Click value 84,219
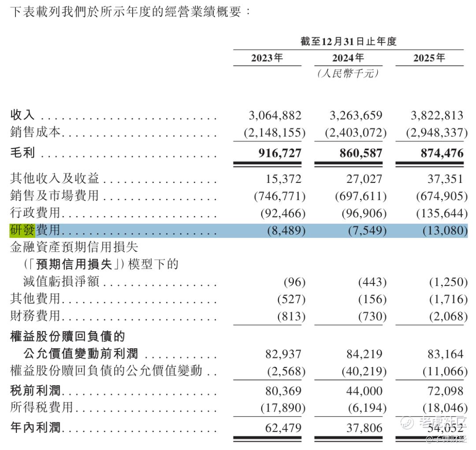The width and height of the screenshot is (476, 450). click(364, 354)
